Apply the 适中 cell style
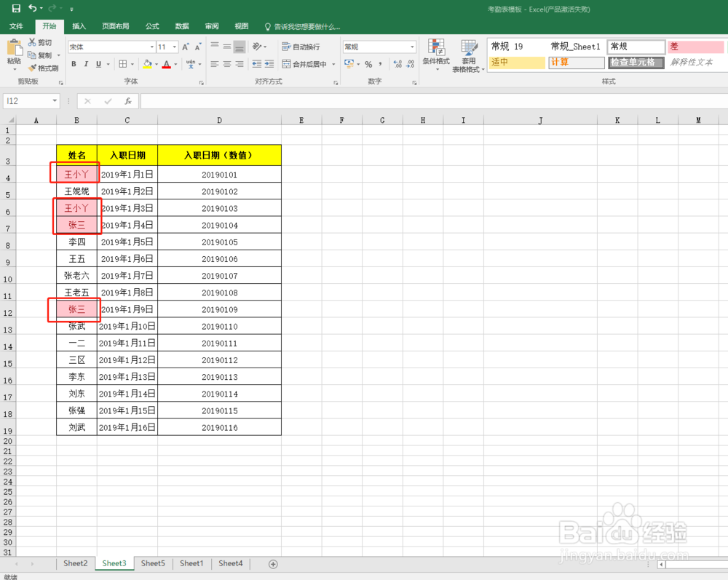Viewport: 728px width, 580px height. [517, 62]
